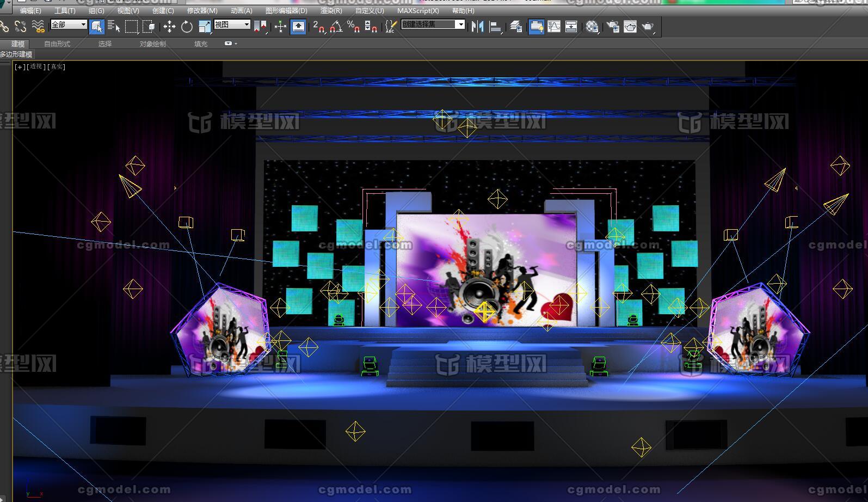Open the 创建选择集 named selection dropdown
Viewport: 868px width, 502px height.
pyautogui.click(x=433, y=25)
